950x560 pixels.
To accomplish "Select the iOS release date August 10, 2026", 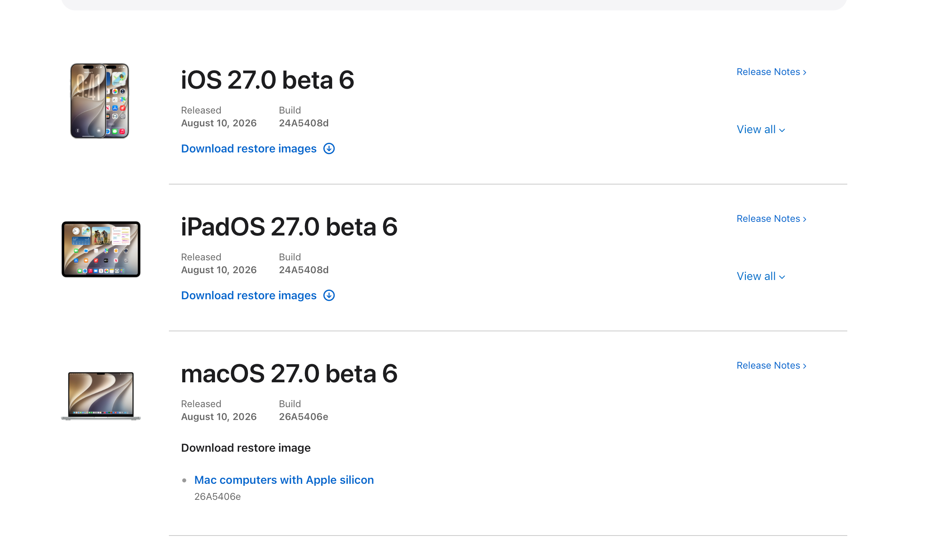I will [x=219, y=123].
